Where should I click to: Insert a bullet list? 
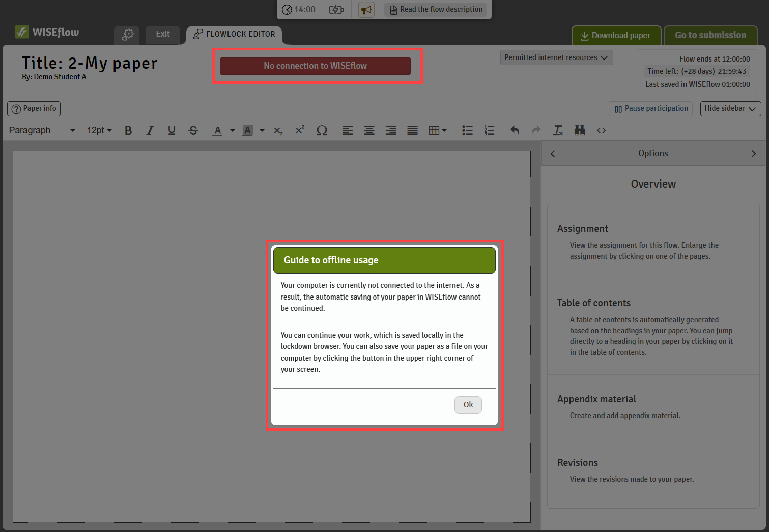(467, 131)
